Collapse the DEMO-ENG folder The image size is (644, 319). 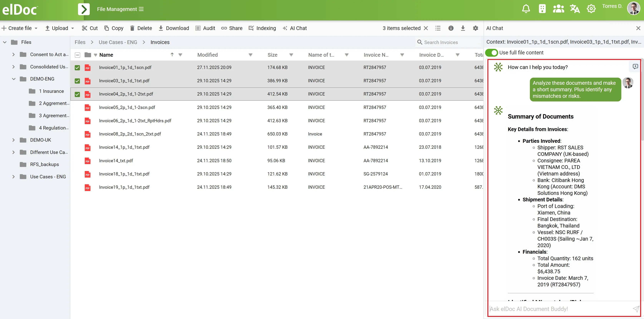[x=13, y=79]
